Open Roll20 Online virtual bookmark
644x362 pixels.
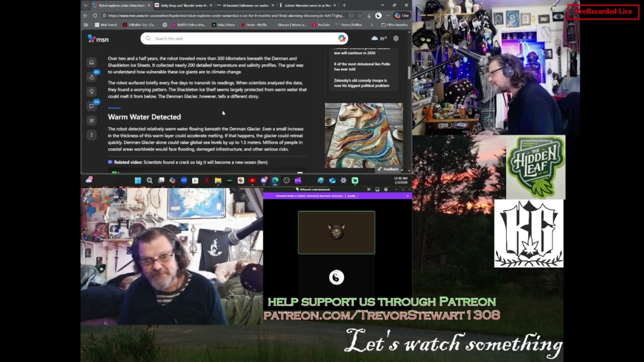point(189,25)
